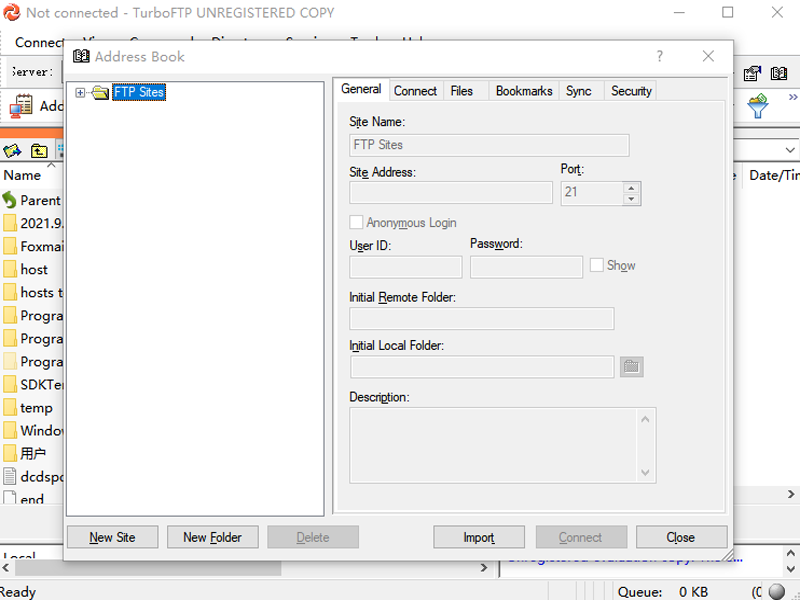Open the remote path dropdown arrow
Screen dimensions: 800x600
tap(790, 151)
